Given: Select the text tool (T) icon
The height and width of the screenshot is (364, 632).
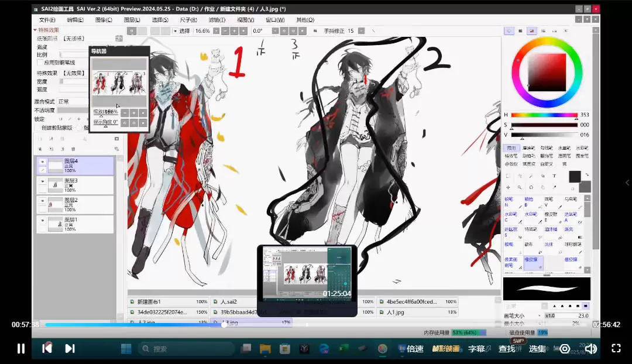Looking at the screenshot, I should coord(554,176).
